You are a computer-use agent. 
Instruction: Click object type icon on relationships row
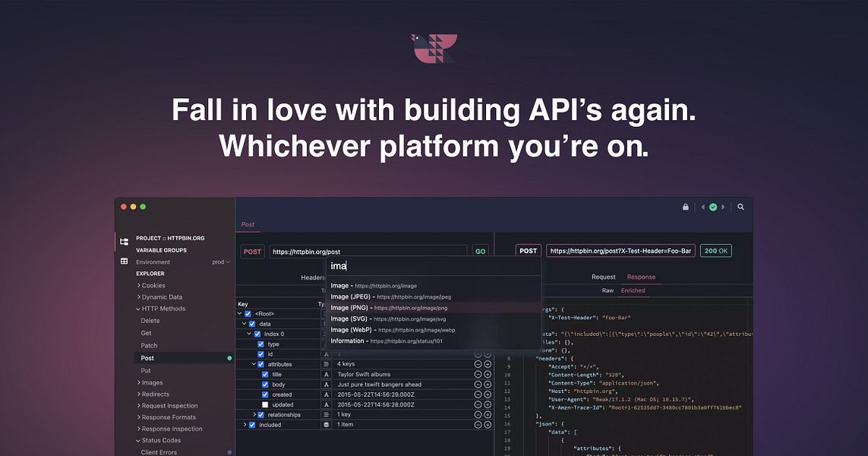[x=326, y=414]
